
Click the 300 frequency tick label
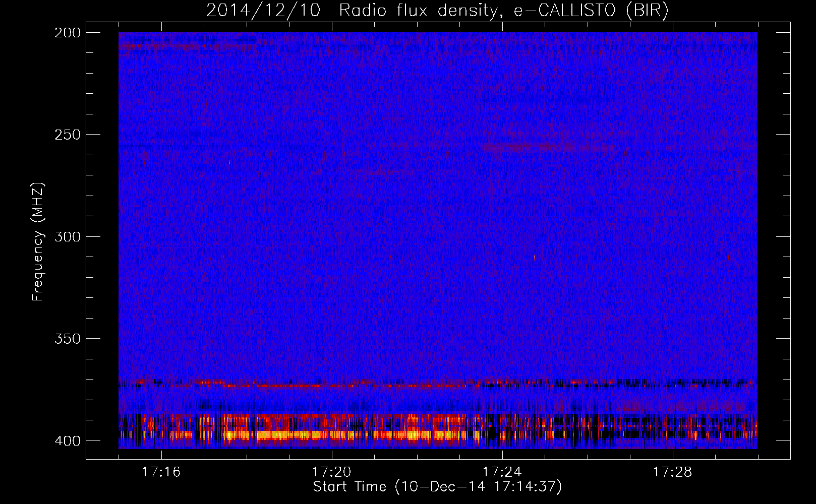pyautogui.click(x=67, y=237)
